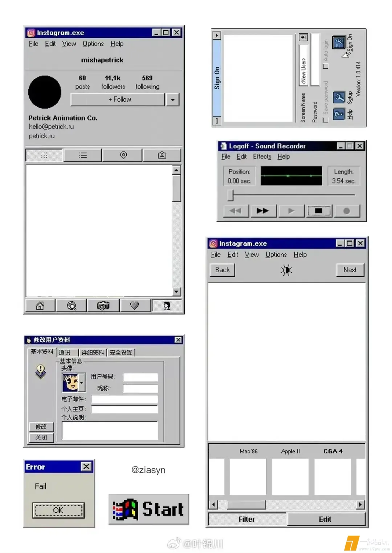Go to Home icon in bottom bar
Viewport: 392px width, 553px height.
(x=40, y=306)
